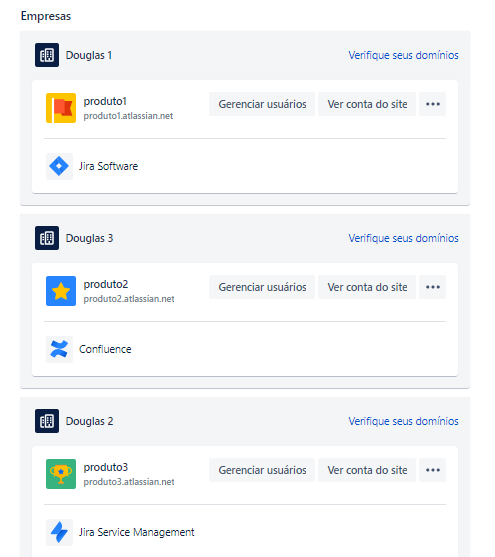
Task: Click the produto2 yellow star site icon
Action: point(61,291)
